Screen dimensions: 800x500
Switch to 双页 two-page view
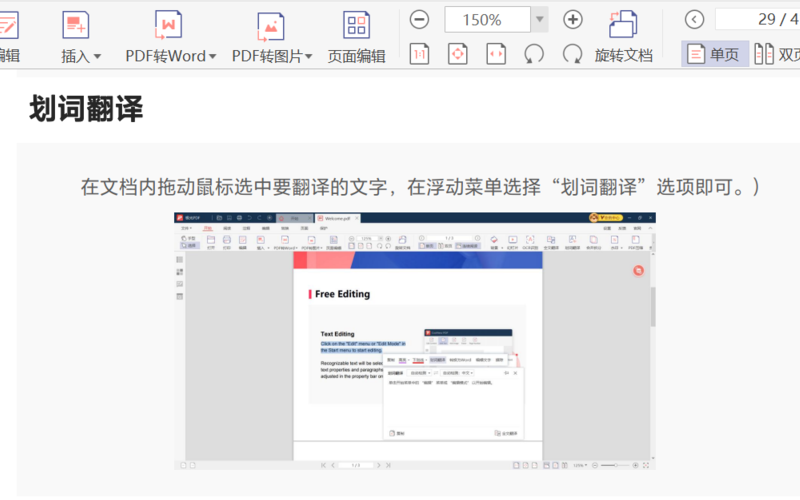click(777, 54)
